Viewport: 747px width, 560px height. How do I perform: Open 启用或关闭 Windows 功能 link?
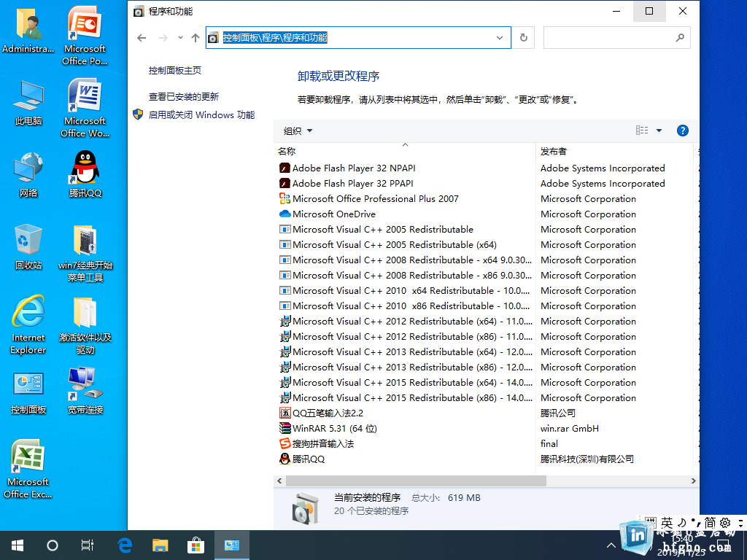pyautogui.click(x=201, y=114)
